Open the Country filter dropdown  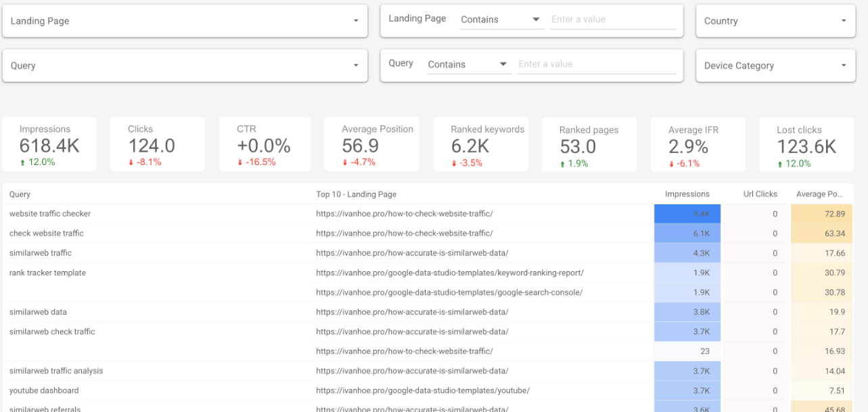775,21
